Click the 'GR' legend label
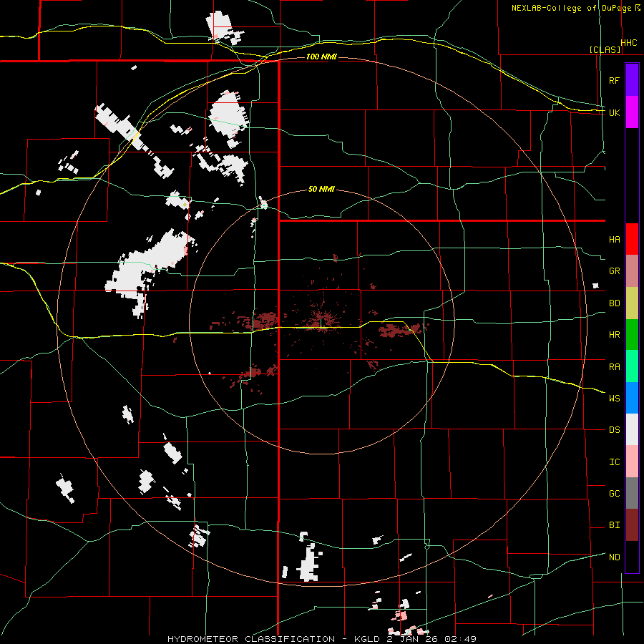The height and width of the screenshot is (644, 644). pos(614,271)
